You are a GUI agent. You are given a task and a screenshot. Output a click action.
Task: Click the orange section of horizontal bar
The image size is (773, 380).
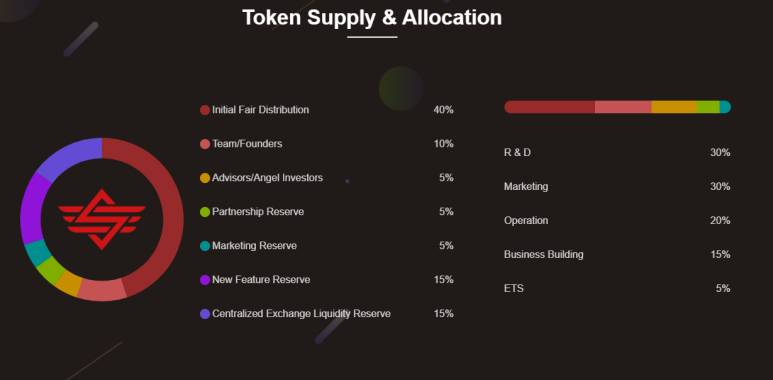click(x=674, y=107)
